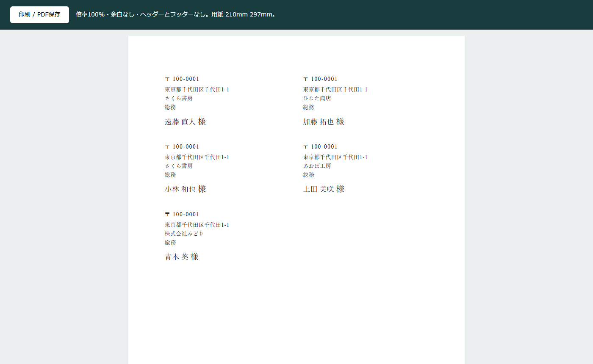Click the company ひなた商店
This screenshot has width=593, height=364.
317,98
